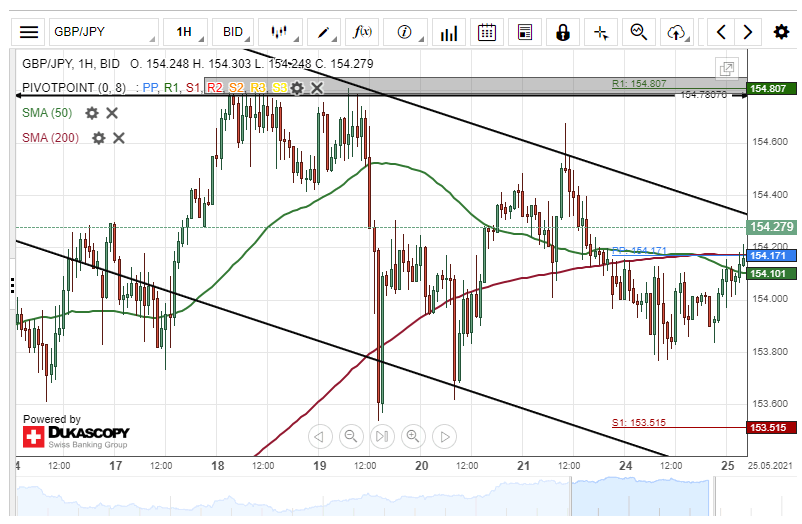
Task: Open SMA (200) settings gear
Action: pyautogui.click(x=99, y=138)
